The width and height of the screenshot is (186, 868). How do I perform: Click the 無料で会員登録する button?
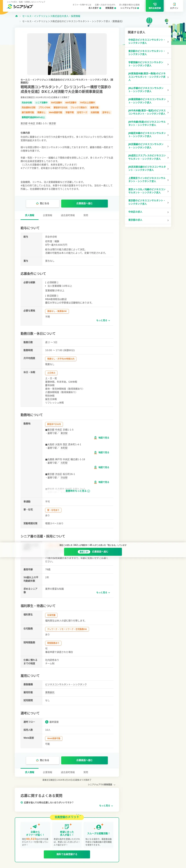(67, 854)
